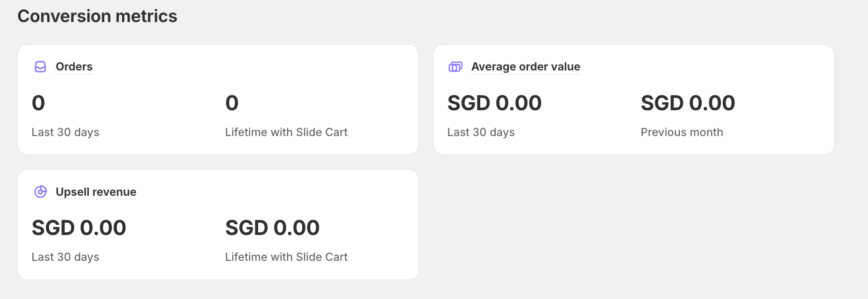Click the Orders count for last 30 days
Viewport: 868px width, 299px height.
38,103
